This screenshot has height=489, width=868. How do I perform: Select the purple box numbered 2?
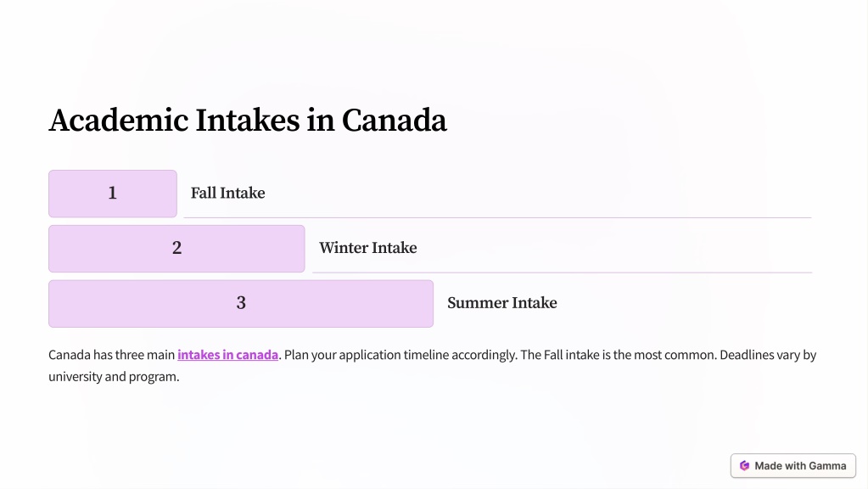coord(176,248)
